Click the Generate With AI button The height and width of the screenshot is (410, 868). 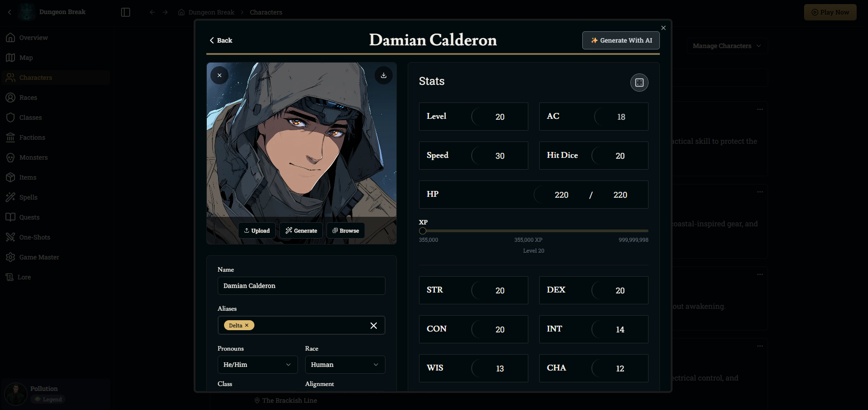click(x=620, y=40)
